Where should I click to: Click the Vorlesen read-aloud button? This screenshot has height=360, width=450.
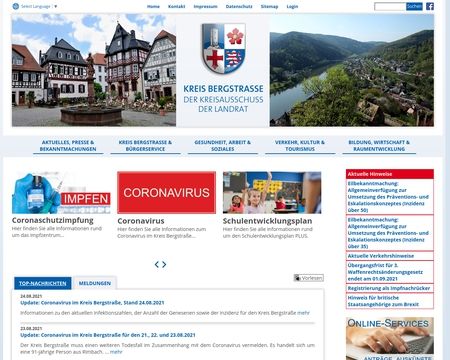(309, 278)
